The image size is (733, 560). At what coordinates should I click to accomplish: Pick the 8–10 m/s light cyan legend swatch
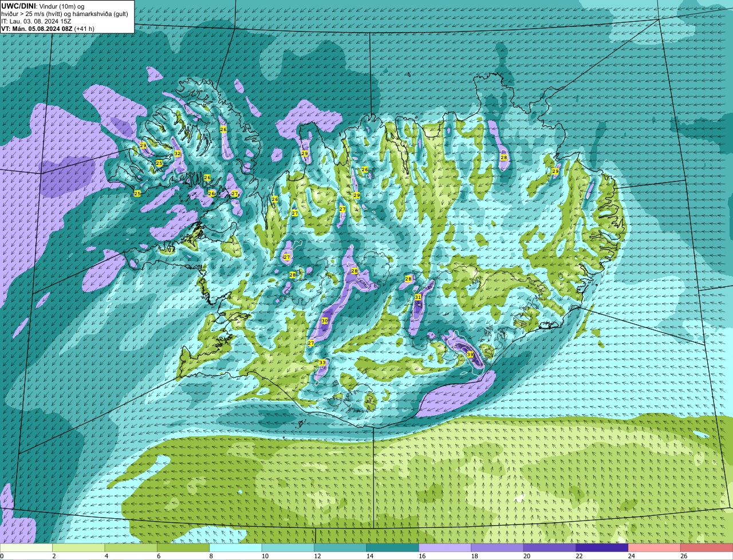pos(236,547)
